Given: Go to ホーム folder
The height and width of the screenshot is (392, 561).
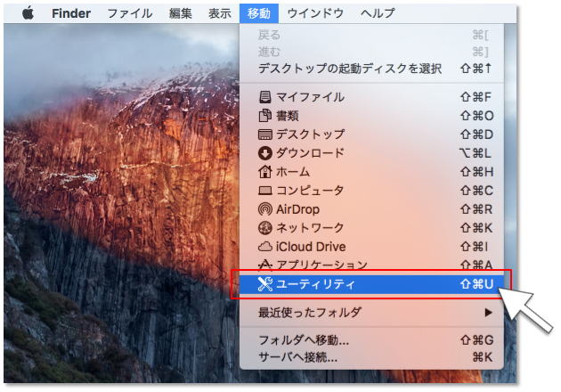Looking at the screenshot, I should 371,172.
